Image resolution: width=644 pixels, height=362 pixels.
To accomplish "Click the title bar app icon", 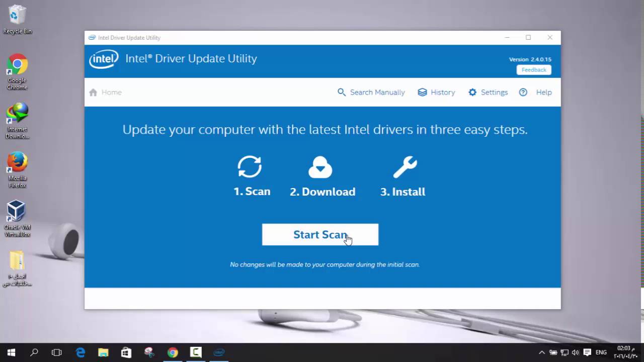I will [92, 38].
